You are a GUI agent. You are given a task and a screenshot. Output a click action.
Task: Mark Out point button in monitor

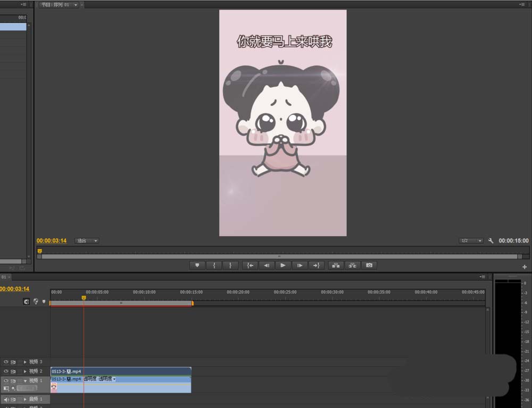(x=230, y=265)
